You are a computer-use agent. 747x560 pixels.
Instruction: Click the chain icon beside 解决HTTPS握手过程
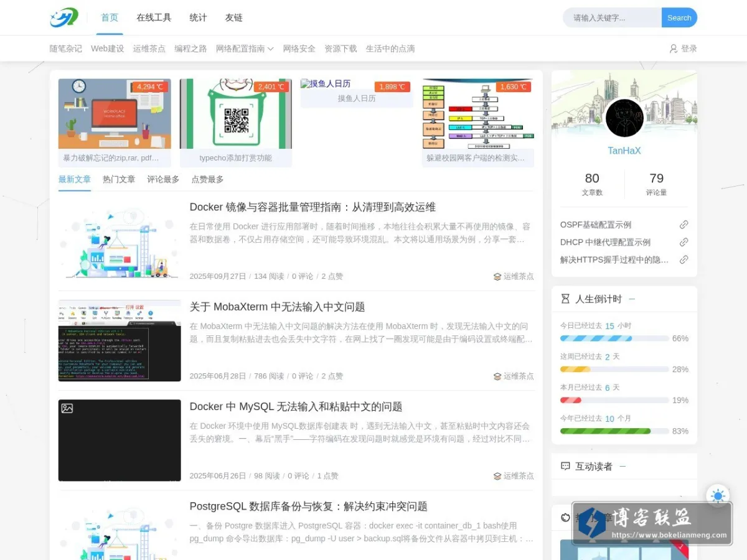[x=684, y=259]
